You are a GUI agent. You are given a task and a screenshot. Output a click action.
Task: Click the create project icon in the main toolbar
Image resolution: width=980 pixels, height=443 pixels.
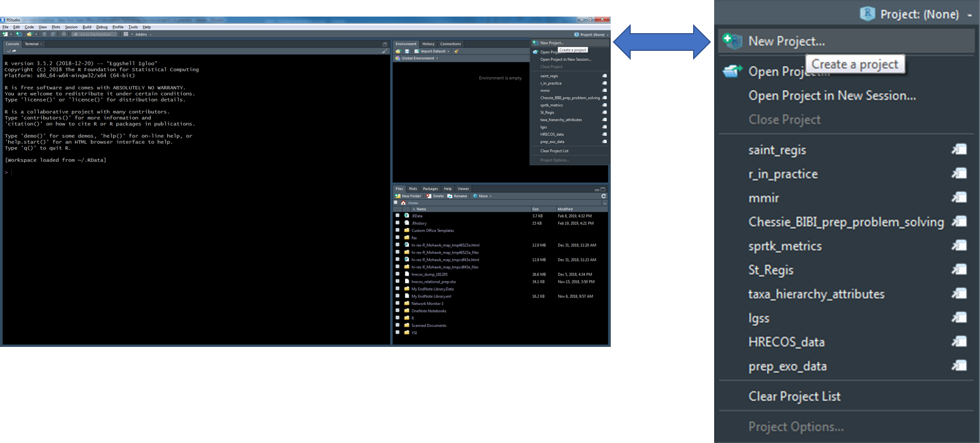(19, 34)
